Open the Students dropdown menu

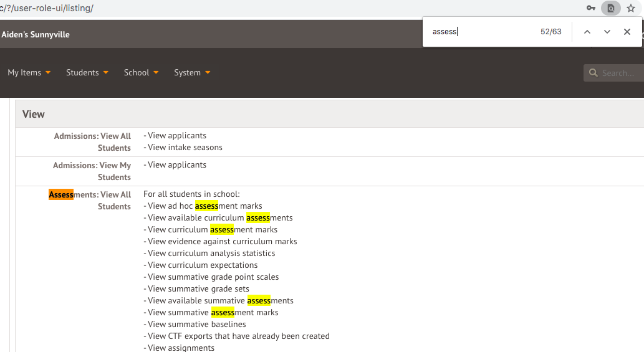pyautogui.click(x=87, y=72)
